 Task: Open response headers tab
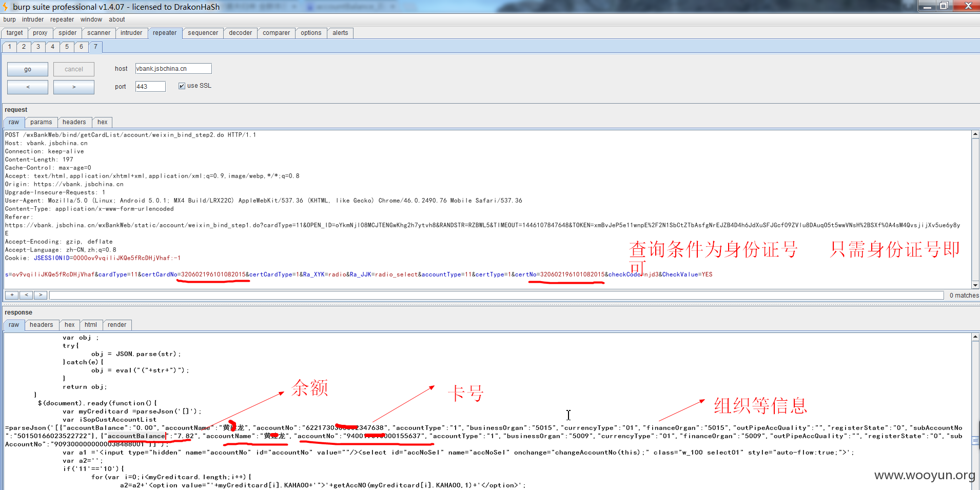42,325
